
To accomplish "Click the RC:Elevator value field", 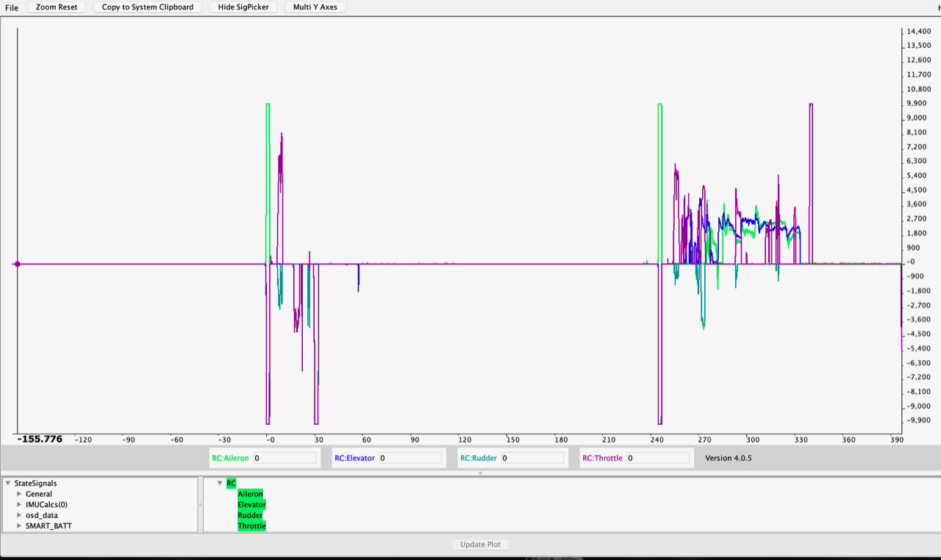I will (x=410, y=458).
